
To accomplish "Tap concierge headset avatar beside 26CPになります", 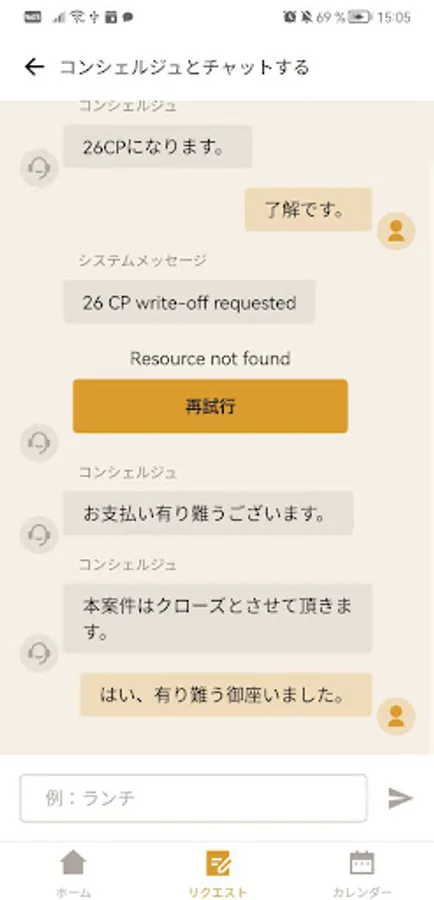I will click(39, 168).
